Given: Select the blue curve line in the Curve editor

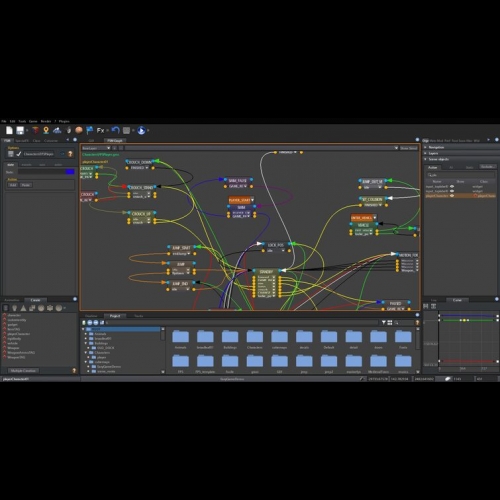Looking at the screenshot, I should (468, 315).
